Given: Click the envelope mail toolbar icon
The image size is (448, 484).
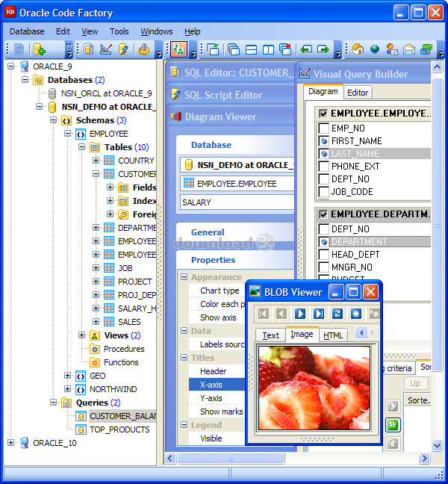Looking at the screenshot, I should [x=409, y=49].
